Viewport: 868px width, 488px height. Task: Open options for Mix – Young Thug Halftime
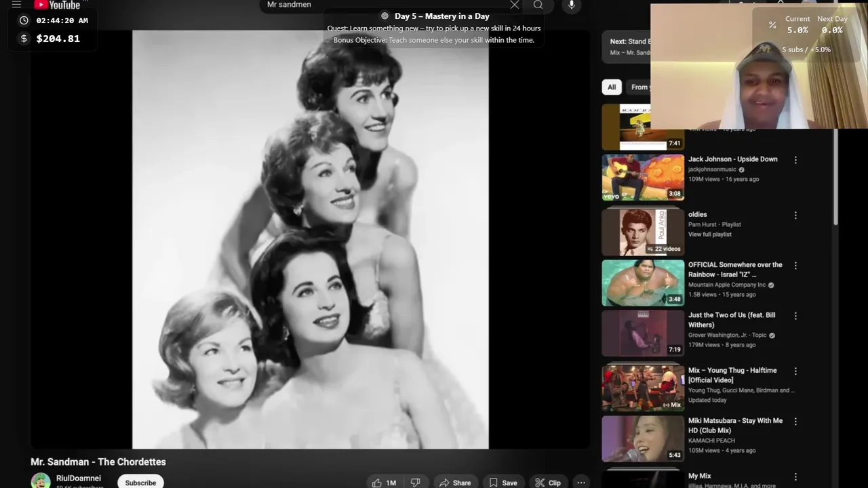click(x=795, y=371)
